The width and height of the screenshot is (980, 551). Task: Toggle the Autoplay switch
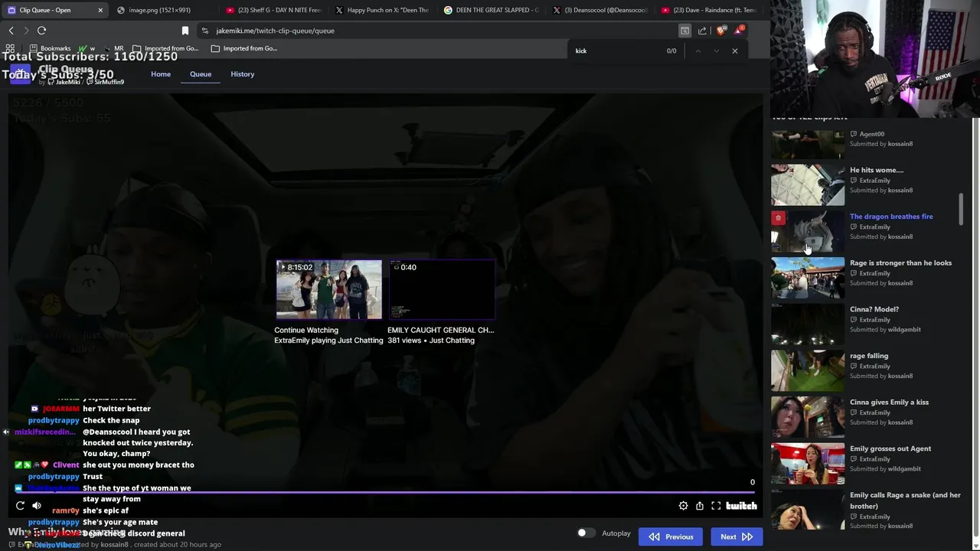[586, 533]
